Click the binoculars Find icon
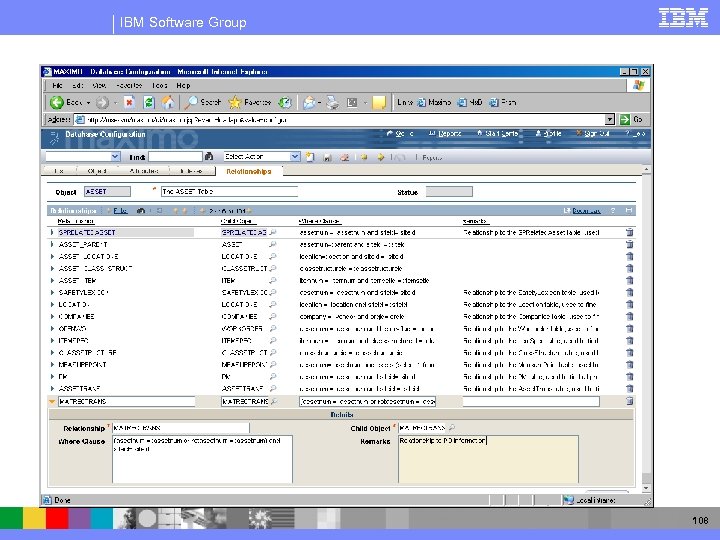The height and width of the screenshot is (540, 720). click(x=209, y=157)
